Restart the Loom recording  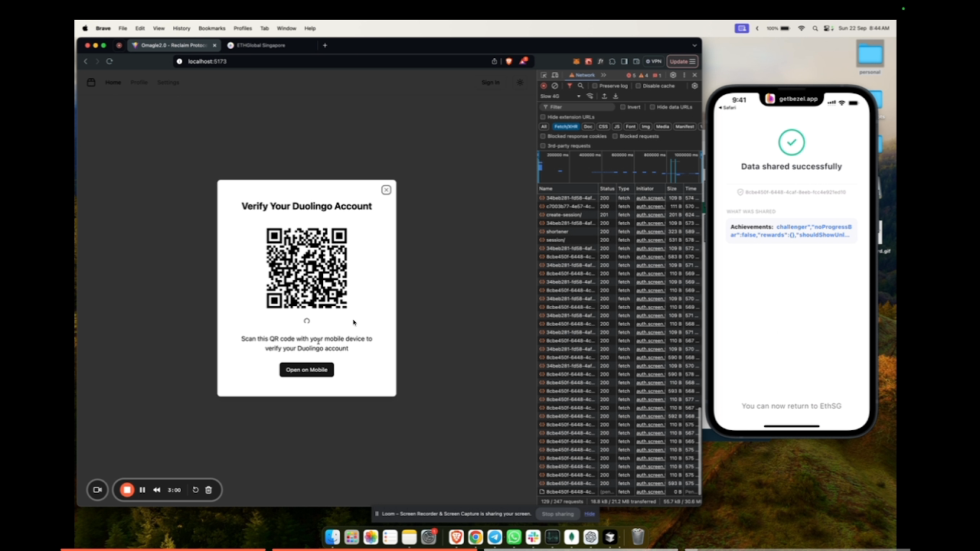[x=195, y=490]
